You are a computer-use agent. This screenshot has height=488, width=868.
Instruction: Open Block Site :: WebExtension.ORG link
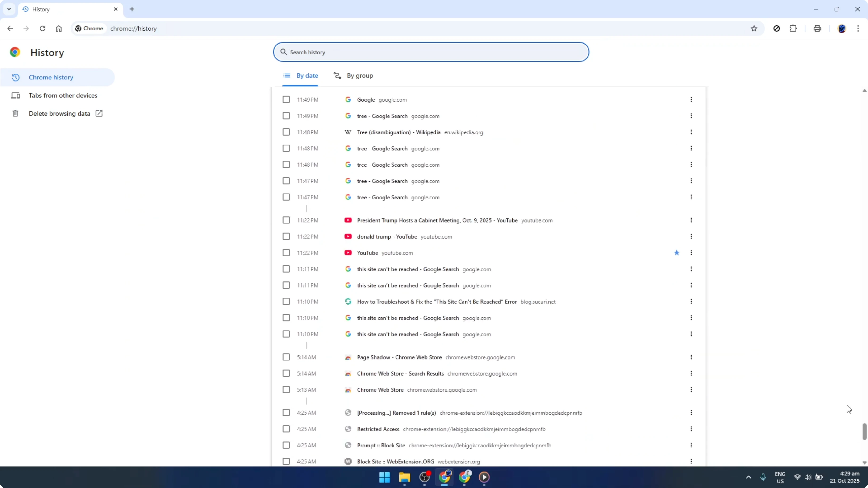tap(395, 462)
